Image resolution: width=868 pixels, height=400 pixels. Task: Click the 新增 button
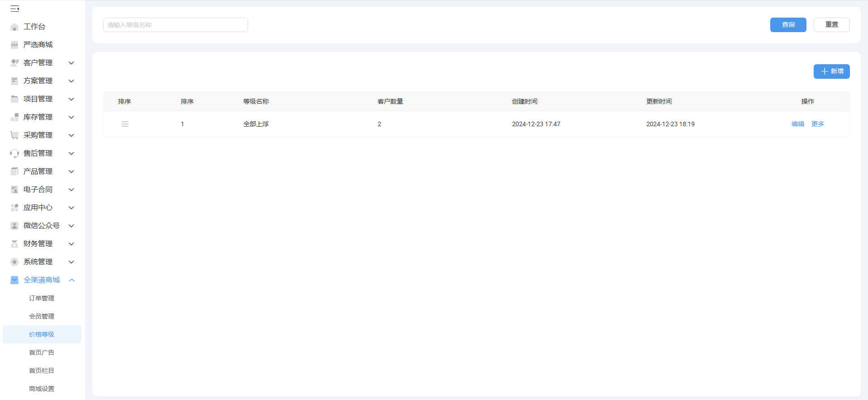(832, 71)
